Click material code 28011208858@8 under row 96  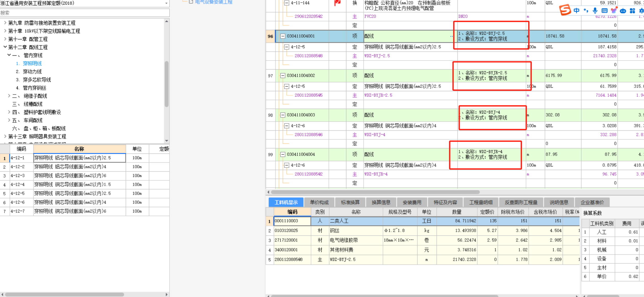coord(308,56)
